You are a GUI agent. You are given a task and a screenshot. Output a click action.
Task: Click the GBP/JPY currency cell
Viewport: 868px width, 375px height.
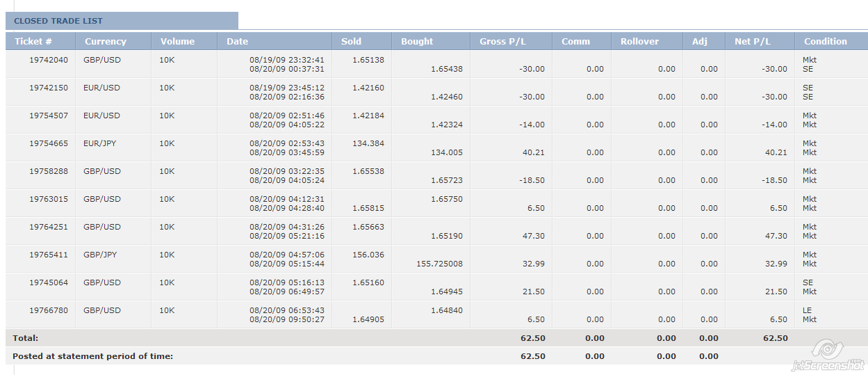click(101, 255)
